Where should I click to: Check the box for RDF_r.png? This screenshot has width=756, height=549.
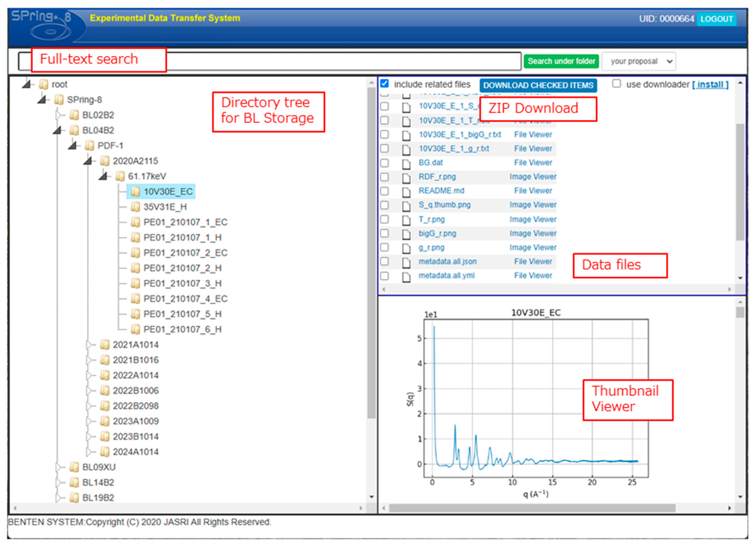(x=384, y=177)
